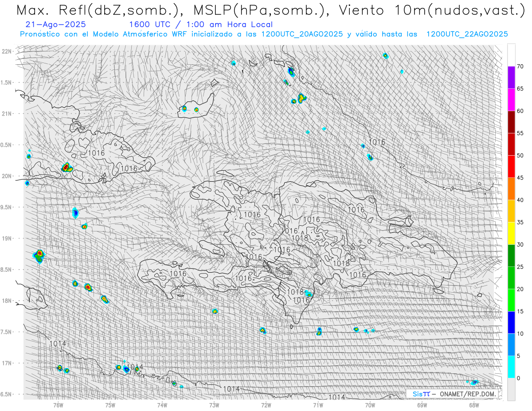
Task: Pick the yellow 30–35 dBZ color bar segment
Action: (511, 233)
